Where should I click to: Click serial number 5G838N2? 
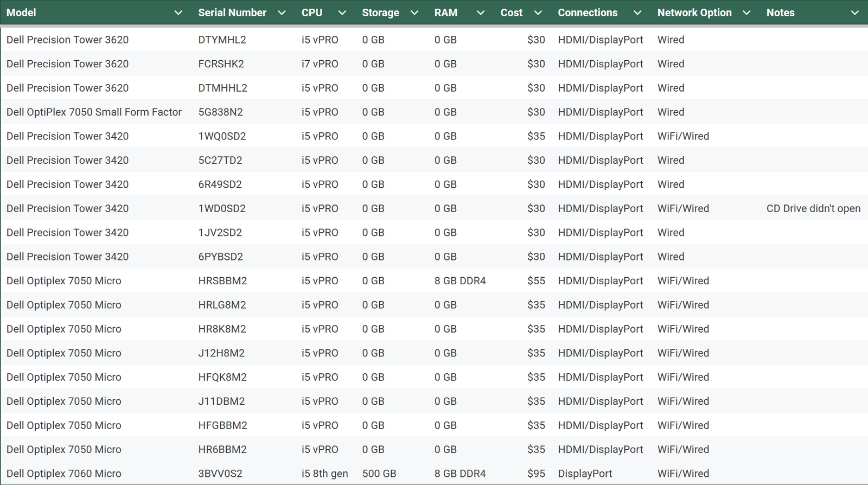(x=221, y=112)
